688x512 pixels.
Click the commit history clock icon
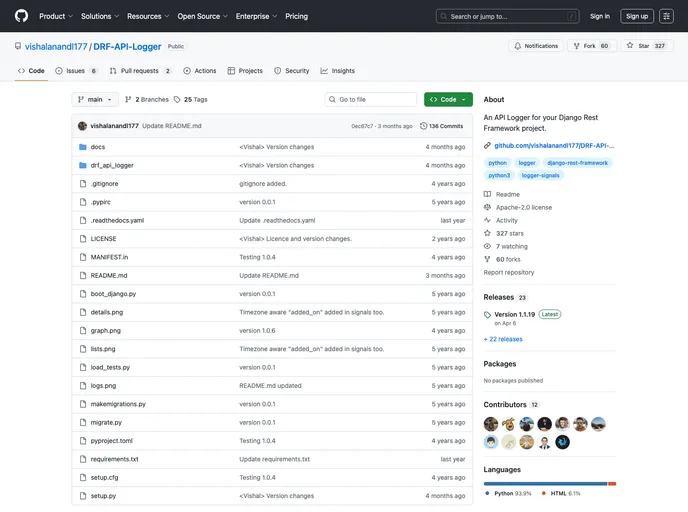click(423, 126)
